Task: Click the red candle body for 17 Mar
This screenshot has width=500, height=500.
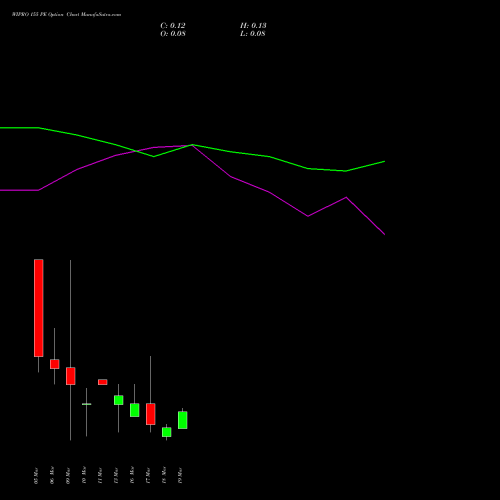Action: [x=151, y=414]
